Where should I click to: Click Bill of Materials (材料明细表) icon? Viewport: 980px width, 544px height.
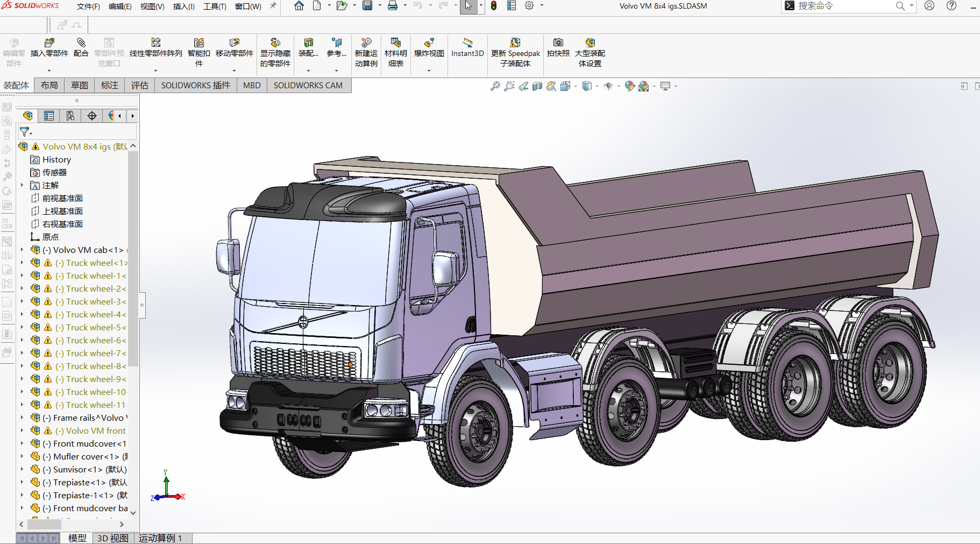(x=396, y=43)
